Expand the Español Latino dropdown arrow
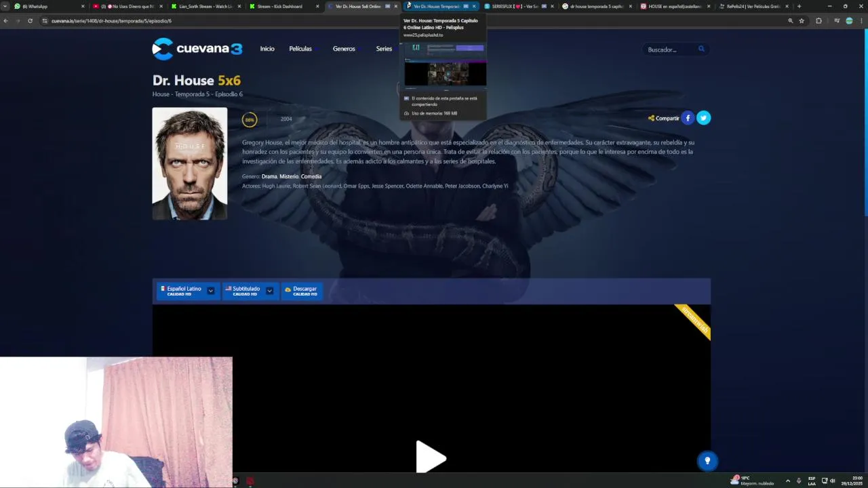Image resolution: width=868 pixels, height=488 pixels. tap(211, 291)
